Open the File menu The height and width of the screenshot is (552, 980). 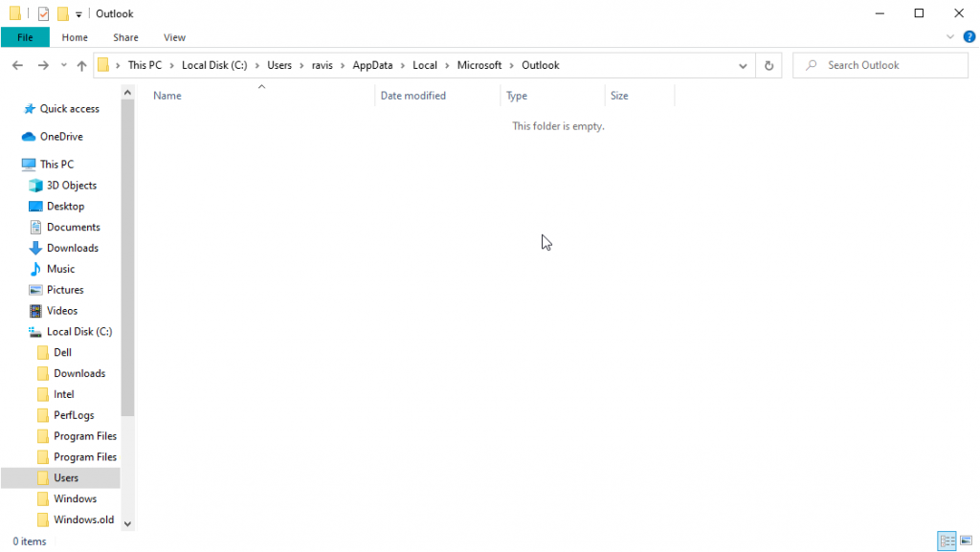pyautogui.click(x=25, y=37)
